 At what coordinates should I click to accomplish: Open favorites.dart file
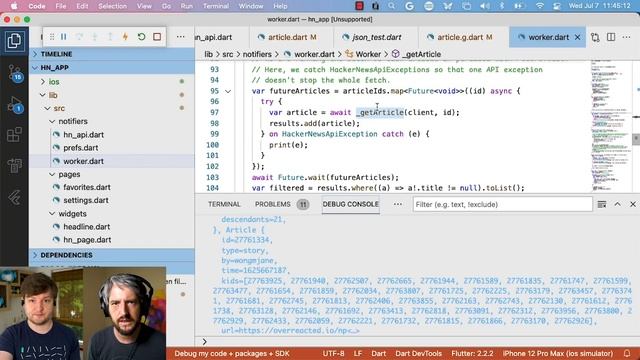87,187
